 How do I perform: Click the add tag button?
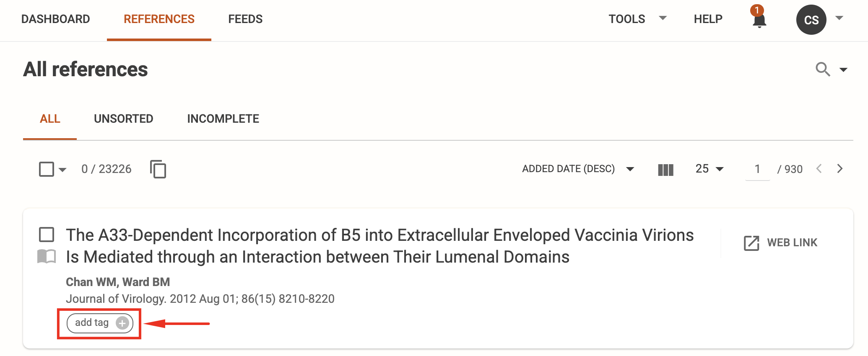coord(99,323)
